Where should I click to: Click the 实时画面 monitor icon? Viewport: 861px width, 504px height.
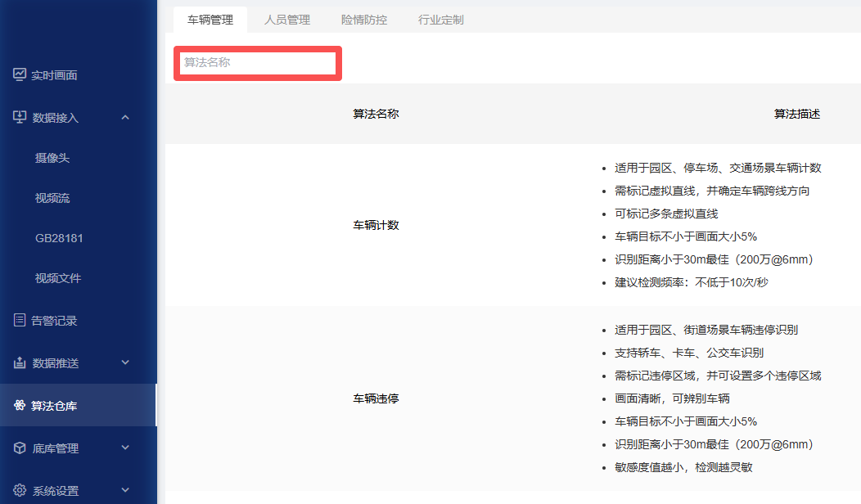[20, 74]
